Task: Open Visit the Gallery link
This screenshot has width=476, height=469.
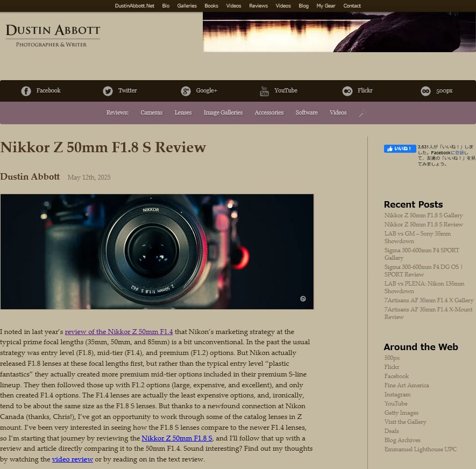Action: [405, 422]
